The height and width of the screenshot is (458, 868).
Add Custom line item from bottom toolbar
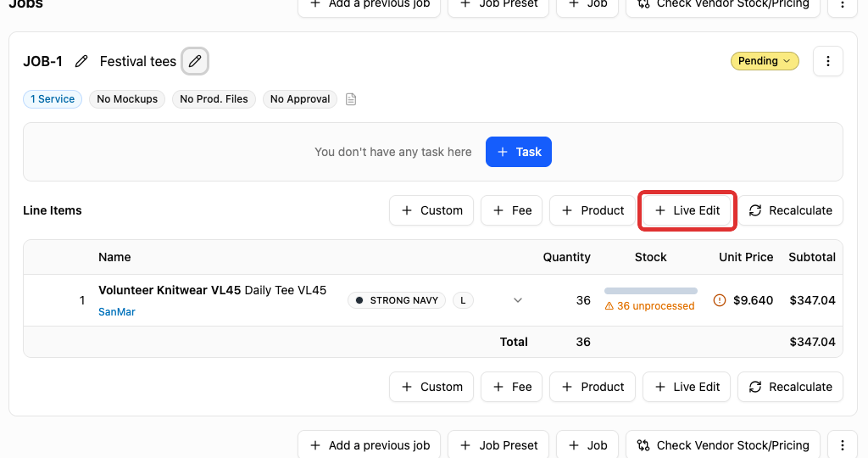[431, 387]
